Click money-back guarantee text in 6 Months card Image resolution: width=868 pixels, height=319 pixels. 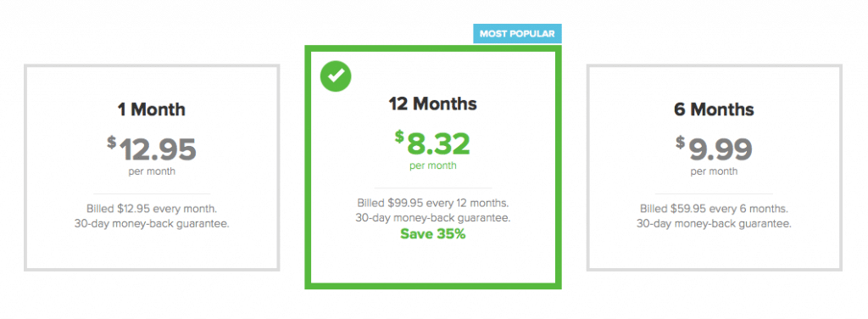point(714,224)
